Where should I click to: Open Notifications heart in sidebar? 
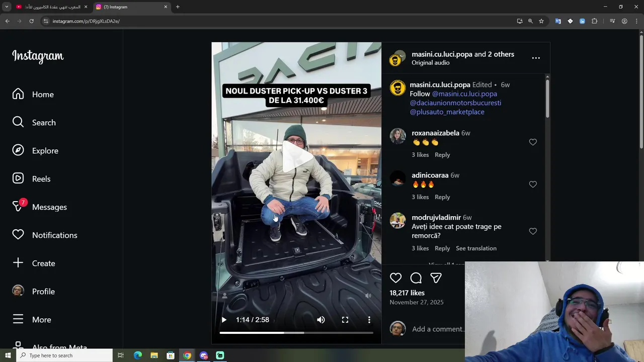(45, 235)
